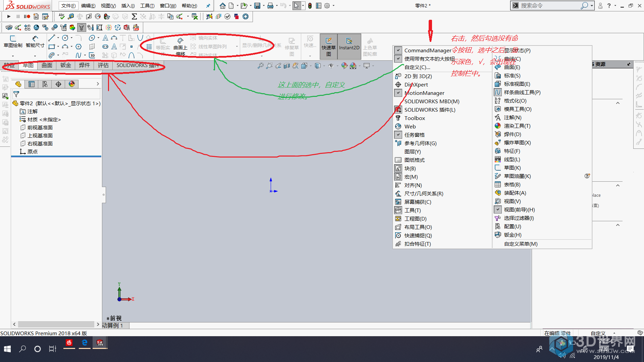Toggle MotionManager checkbox in menu

398,93
